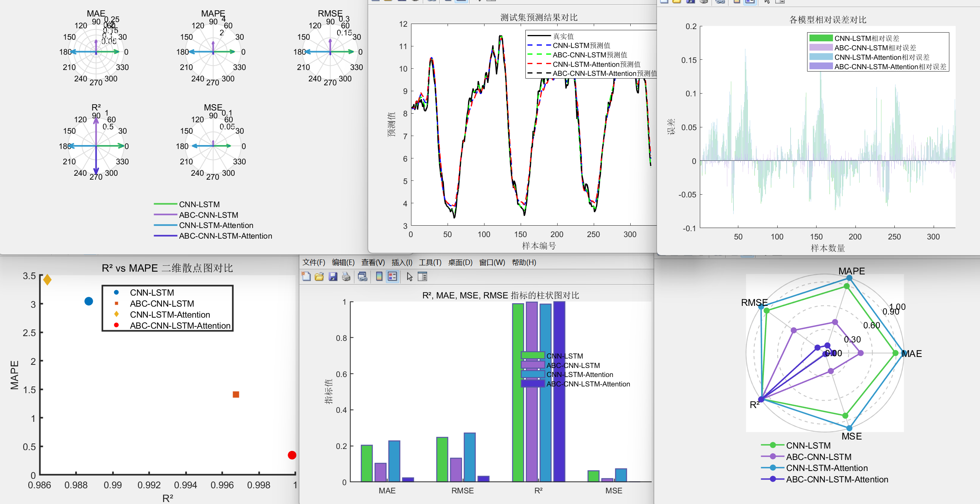Open a file with the folder icon
Image resolution: width=980 pixels, height=504 pixels.
coord(319,277)
